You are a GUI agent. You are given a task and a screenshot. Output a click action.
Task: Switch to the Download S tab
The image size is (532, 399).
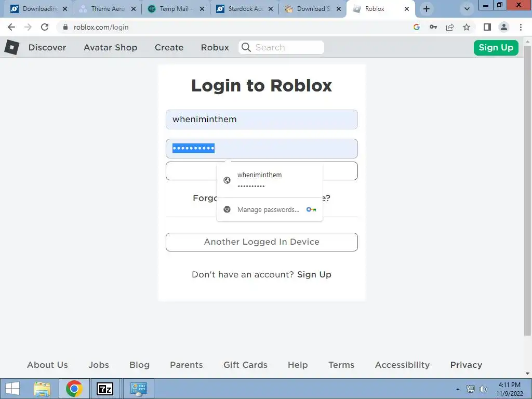tap(312, 9)
